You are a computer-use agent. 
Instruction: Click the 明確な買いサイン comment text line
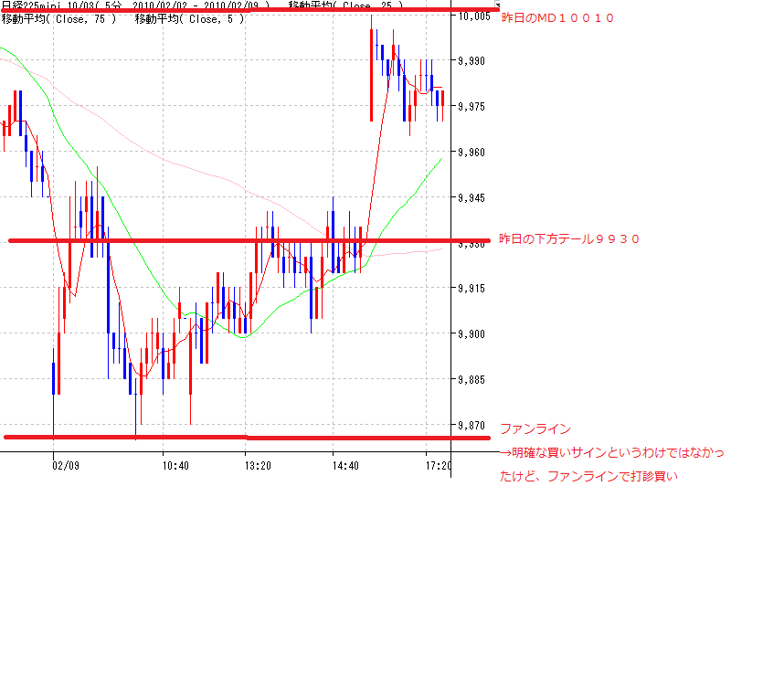pyautogui.click(x=612, y=453)
